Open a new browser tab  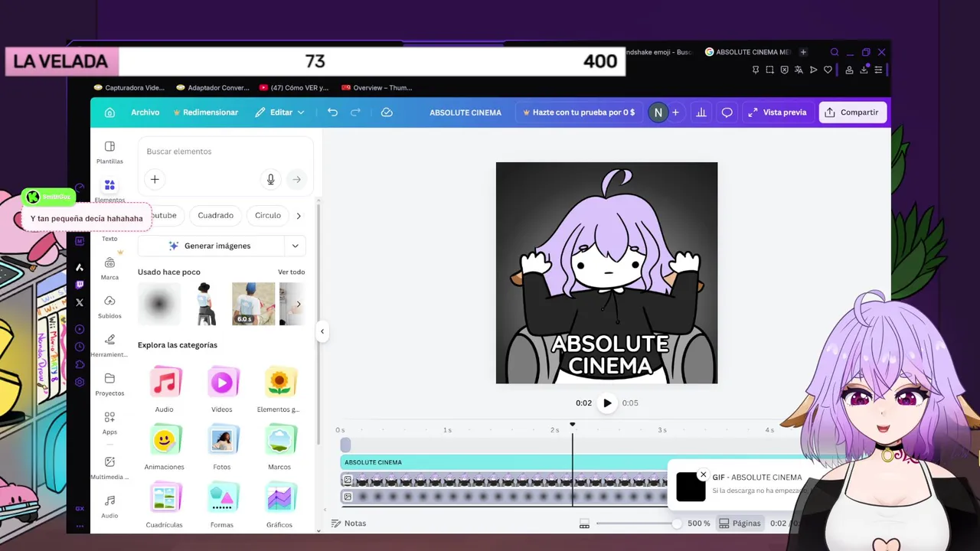pos(803,52)
